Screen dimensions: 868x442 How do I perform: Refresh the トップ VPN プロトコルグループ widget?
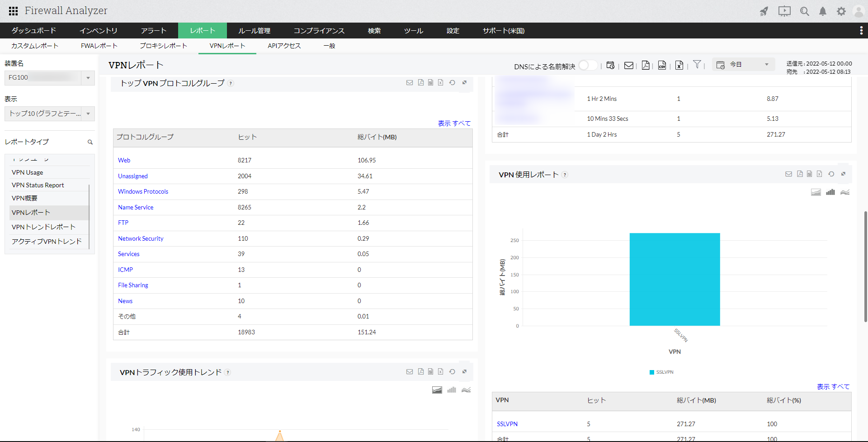tap(452, 82)
